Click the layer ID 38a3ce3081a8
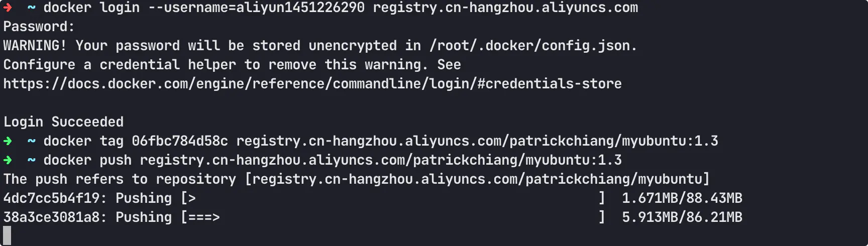868x246 pixels. click(x=51, y=217)
